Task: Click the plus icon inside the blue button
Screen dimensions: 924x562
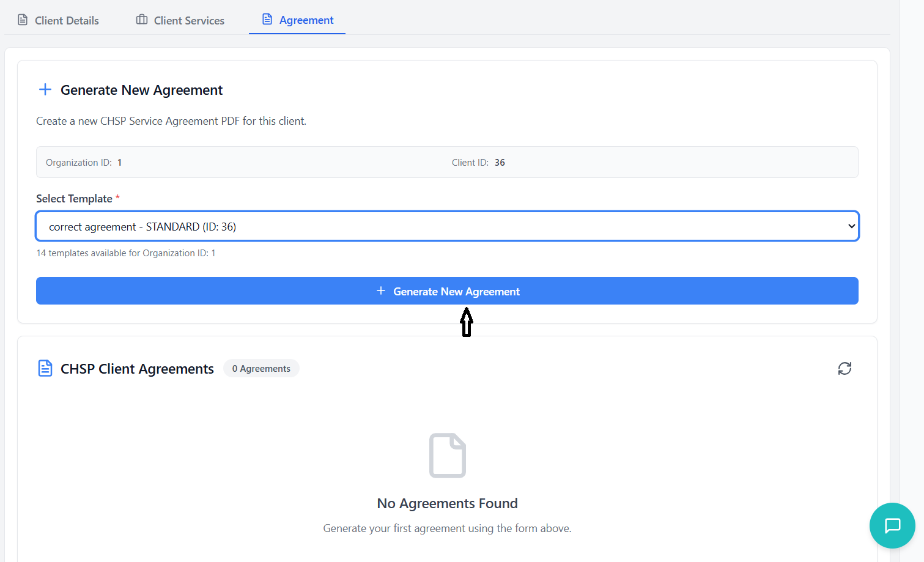Action: 381,291
